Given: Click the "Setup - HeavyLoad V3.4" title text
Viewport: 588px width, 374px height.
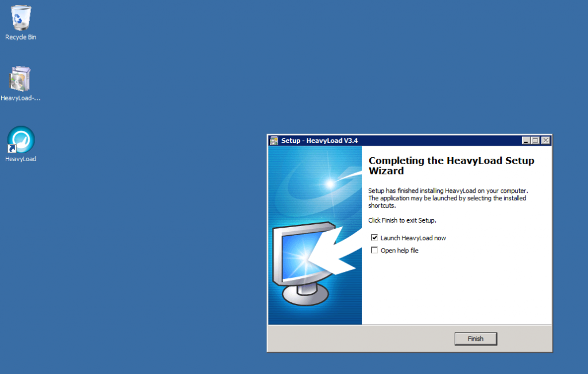Looking at the screenshot, I should point(319,141).
